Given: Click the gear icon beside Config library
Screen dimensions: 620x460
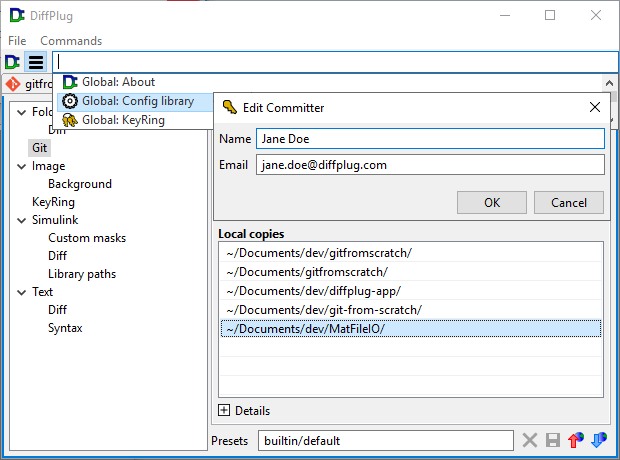Looking at the screenshot, I should tap(70, 101).
